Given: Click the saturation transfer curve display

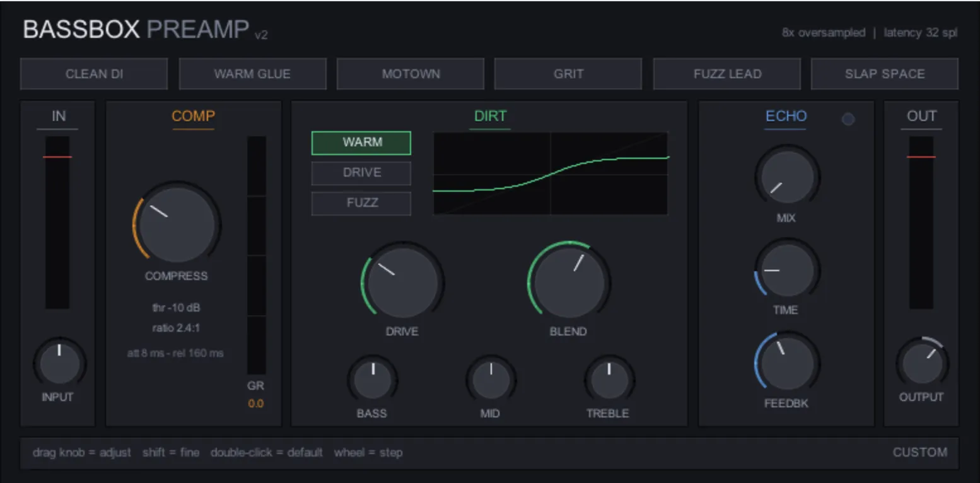Looking at the screenshot, I should click(x=551, y=173).
